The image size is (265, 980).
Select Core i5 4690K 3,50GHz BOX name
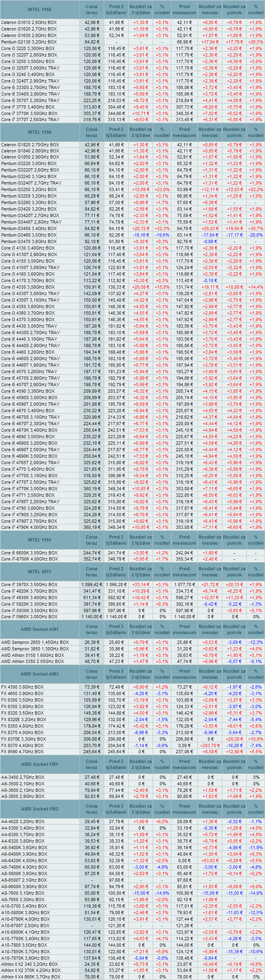coord(29,456)
